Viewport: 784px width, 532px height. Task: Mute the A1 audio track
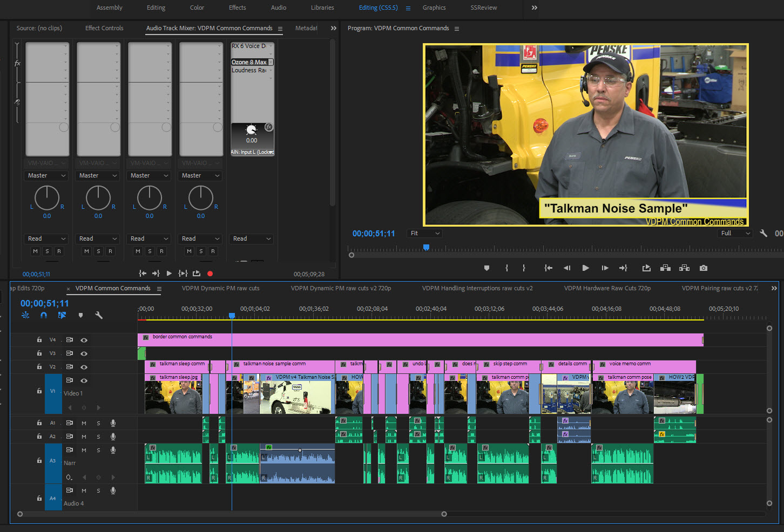tap(84, 423)
